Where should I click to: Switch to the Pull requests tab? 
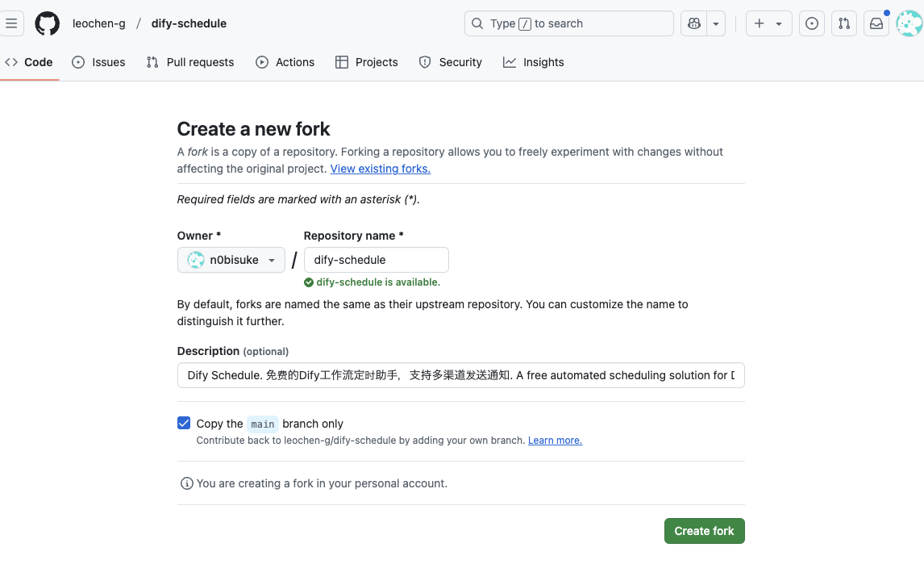coord(189,62)
